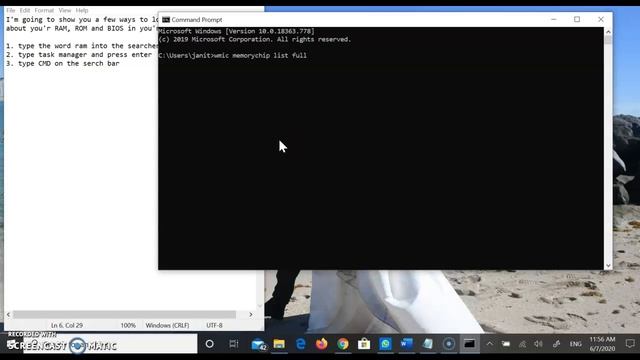Click the '(c) 2019 Microsoft Corporation' line

[255, 40]
